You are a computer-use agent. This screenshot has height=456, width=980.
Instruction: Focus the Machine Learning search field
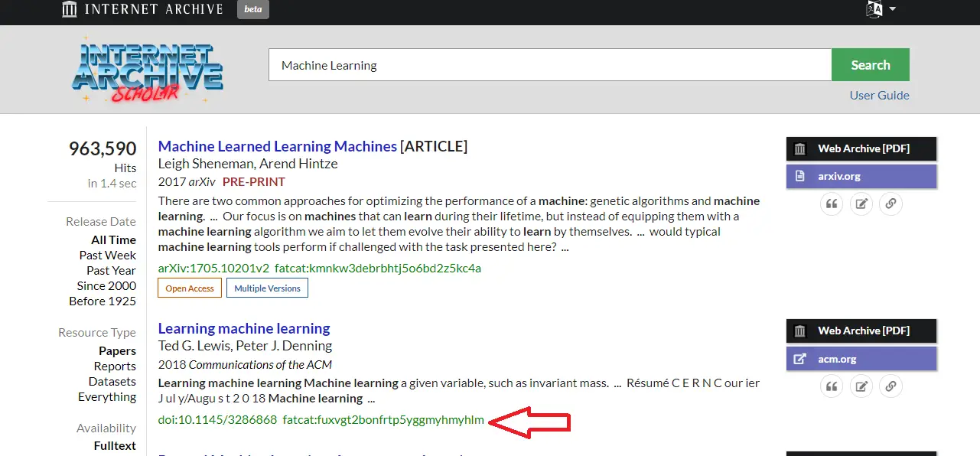[x=549, y=65]
